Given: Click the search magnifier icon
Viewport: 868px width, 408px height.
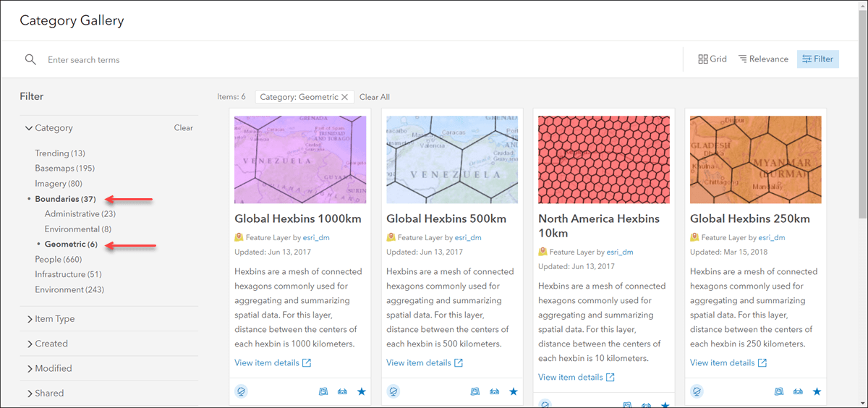Looking at the screenshot, I should pos(30,60).
